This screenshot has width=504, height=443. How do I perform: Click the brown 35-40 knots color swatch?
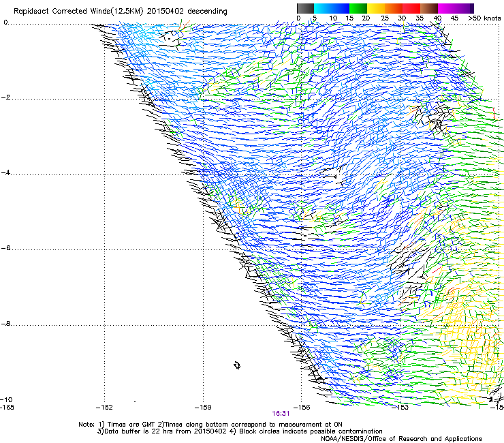(429, 8)
